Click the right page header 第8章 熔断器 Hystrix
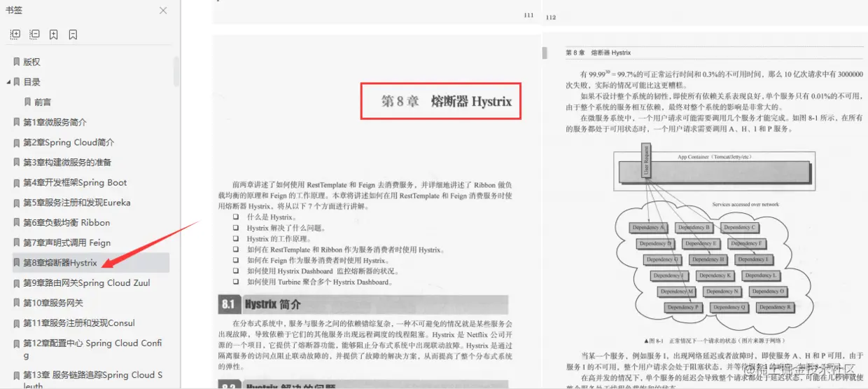The image size is (868, 389). (598, 53)
